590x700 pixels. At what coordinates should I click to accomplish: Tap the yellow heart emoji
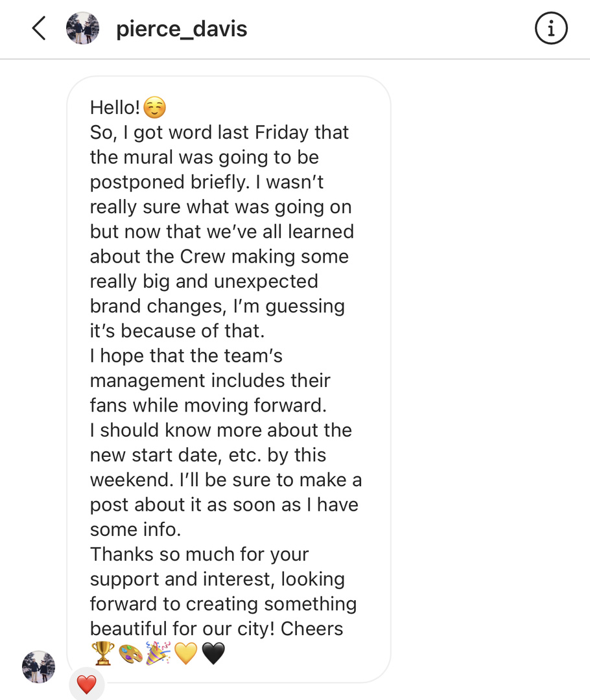(x=186, y=653)
